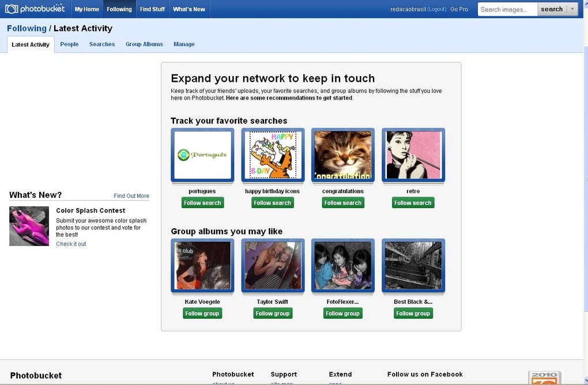Open the retro search thumbnail
588x385 pixels.
point(413,155)
